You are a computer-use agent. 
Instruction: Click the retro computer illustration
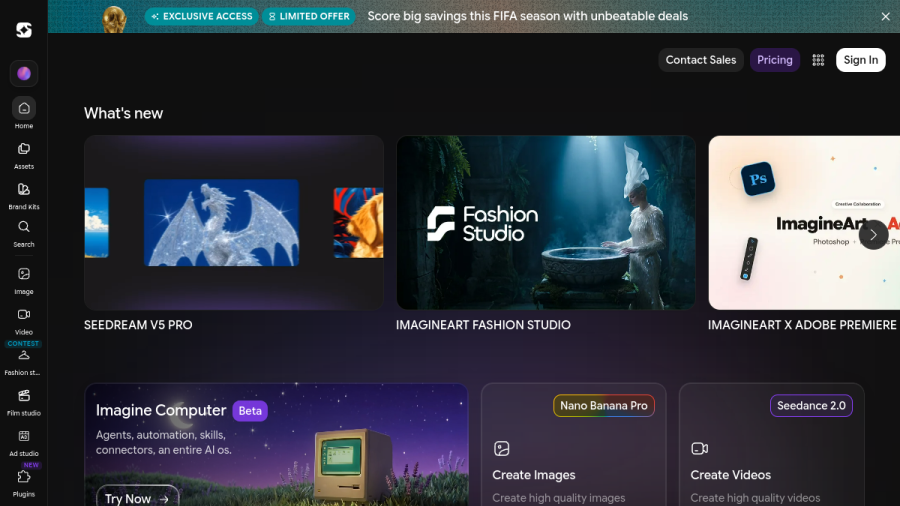pos(351,466)
